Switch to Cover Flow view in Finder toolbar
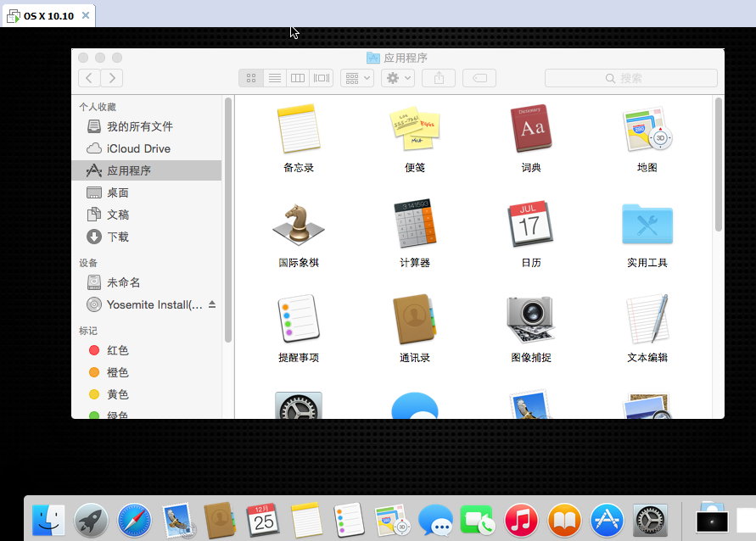This screenshot has width=756, height=541. point(322,78)
